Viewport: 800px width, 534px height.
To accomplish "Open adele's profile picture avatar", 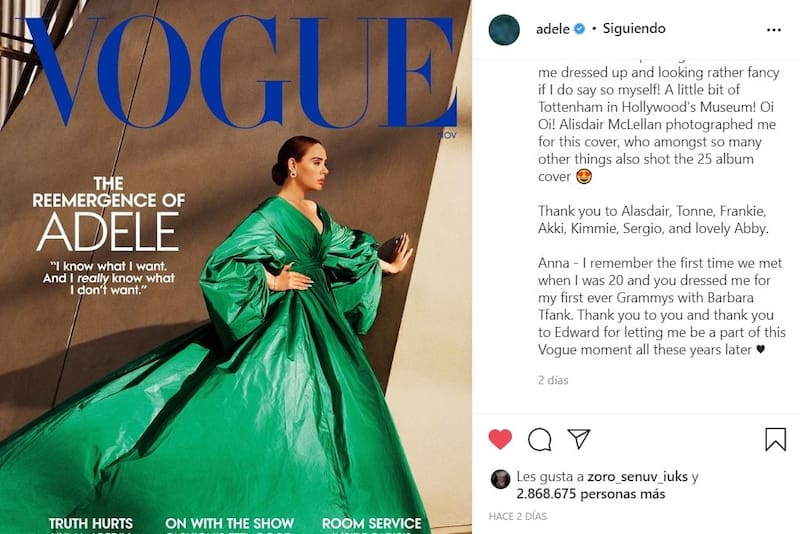I will 504,30.
